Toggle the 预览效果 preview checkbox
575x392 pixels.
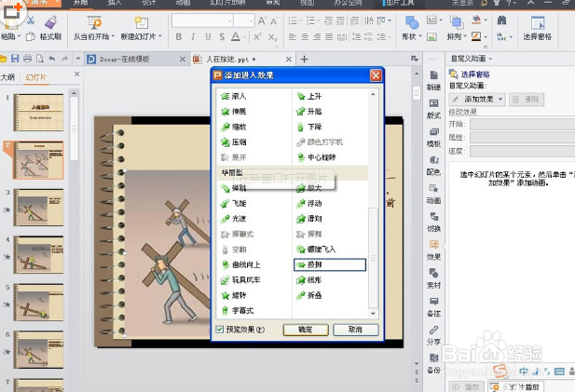tap(219, 330)
